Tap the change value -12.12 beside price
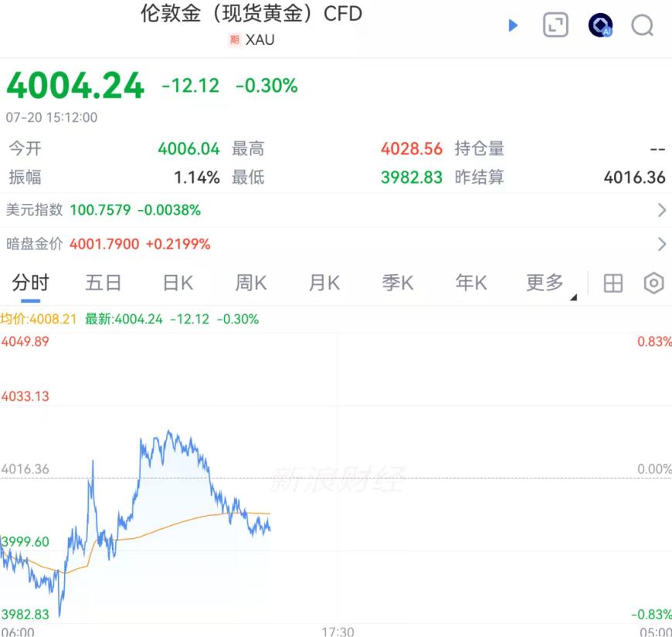 (190, 86)
